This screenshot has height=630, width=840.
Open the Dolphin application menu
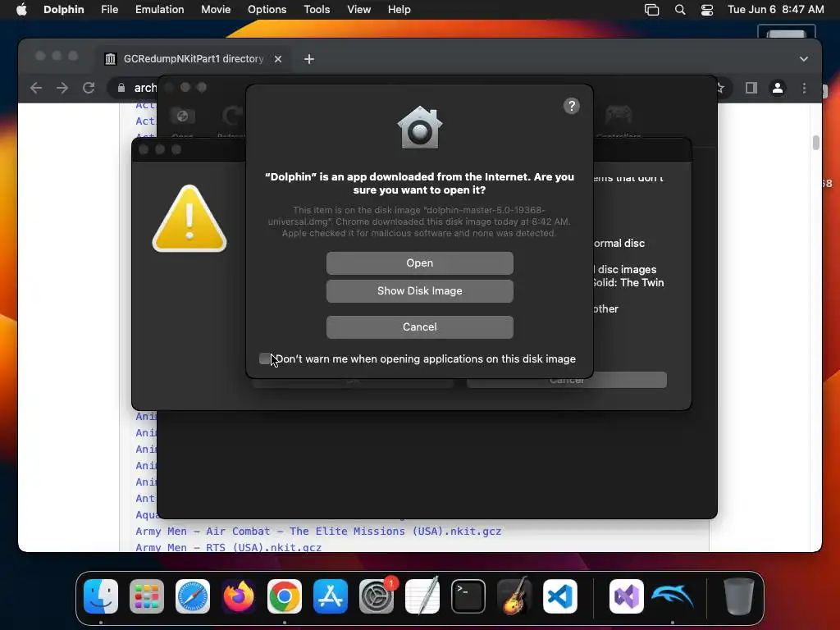pos(64,10)
